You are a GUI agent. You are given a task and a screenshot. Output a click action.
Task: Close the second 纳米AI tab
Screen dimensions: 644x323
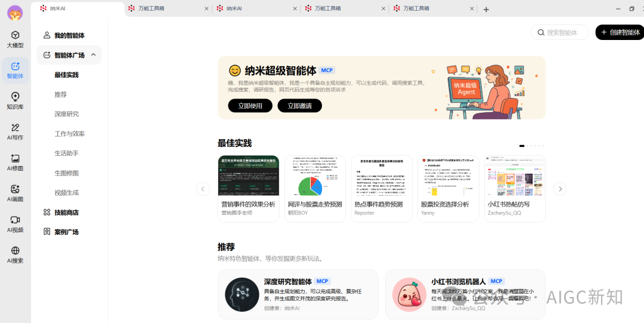(295, 8)
